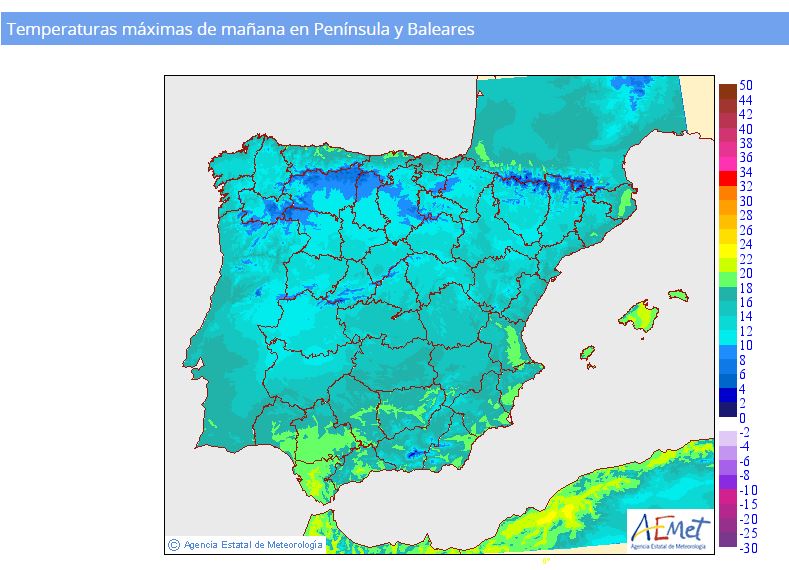Click the copyright symbol beside Agencia Estatal
Viewport: 789px width, 570px height.
[174, 545]
